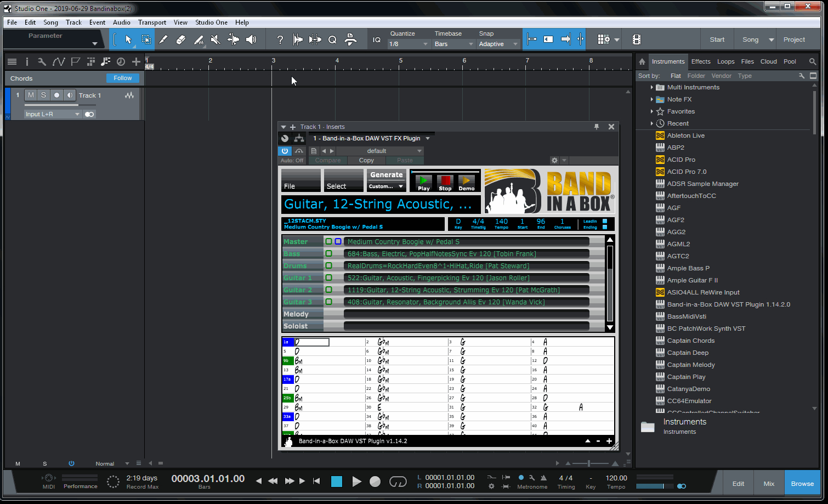Click the Band-in-a-Box Select button
Image resolution: width=828 pixels, height=504 pixels.
pyautogui.click(x=344, y=180)
